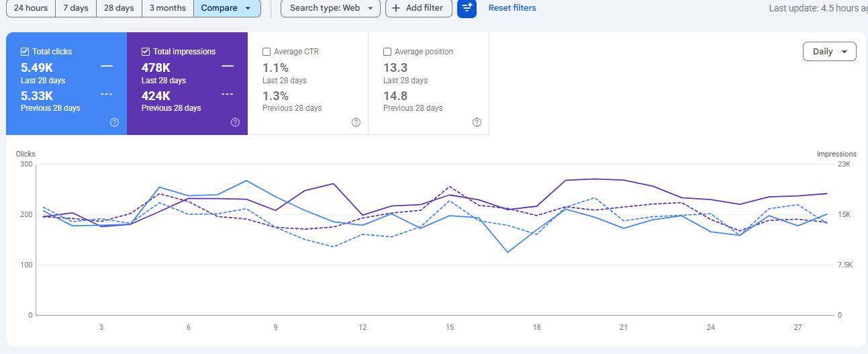Click dashed line legend in Total impressions card

[228, 94]
